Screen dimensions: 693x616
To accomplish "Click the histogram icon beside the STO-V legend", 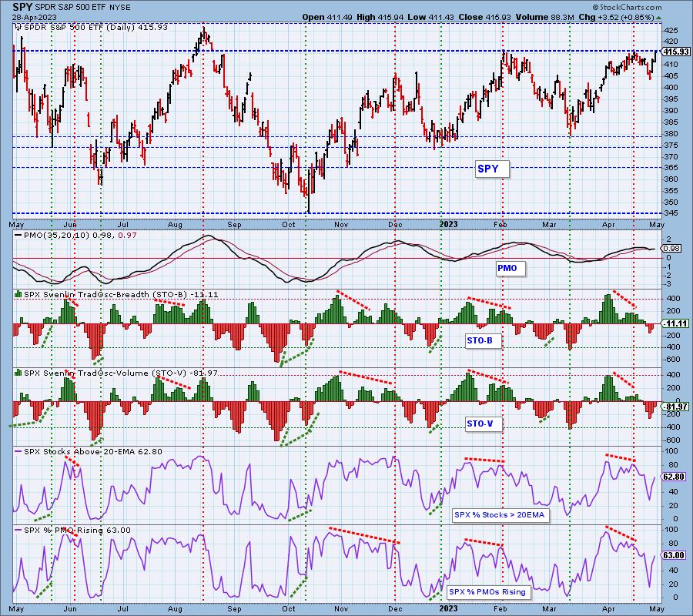I will pos(18,373).
